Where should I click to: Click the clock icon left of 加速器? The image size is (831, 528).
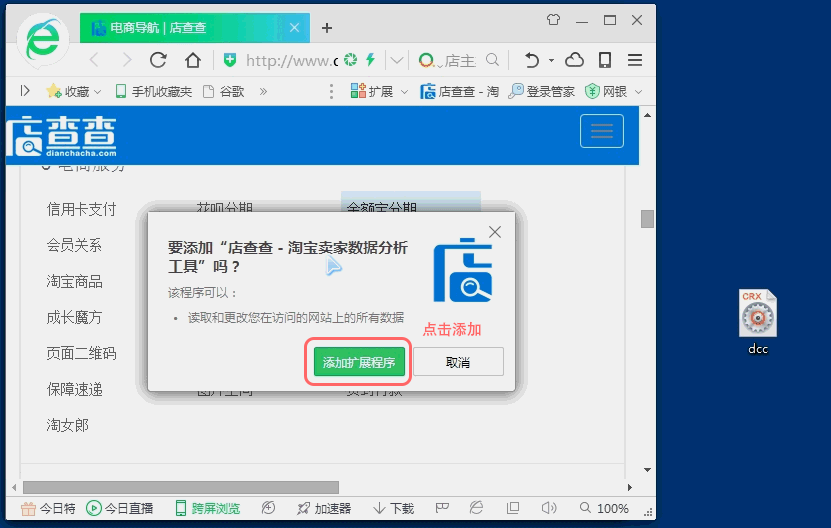[268, 508]
